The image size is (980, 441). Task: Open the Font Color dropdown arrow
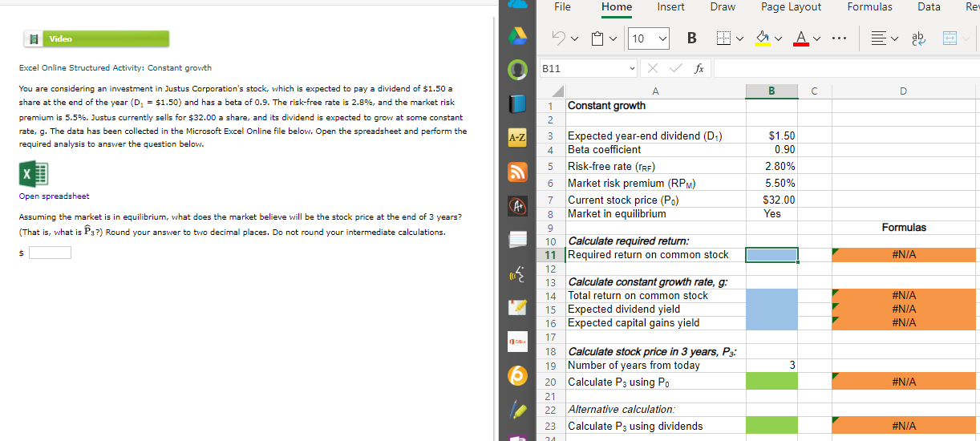click(x=817, y=39)
